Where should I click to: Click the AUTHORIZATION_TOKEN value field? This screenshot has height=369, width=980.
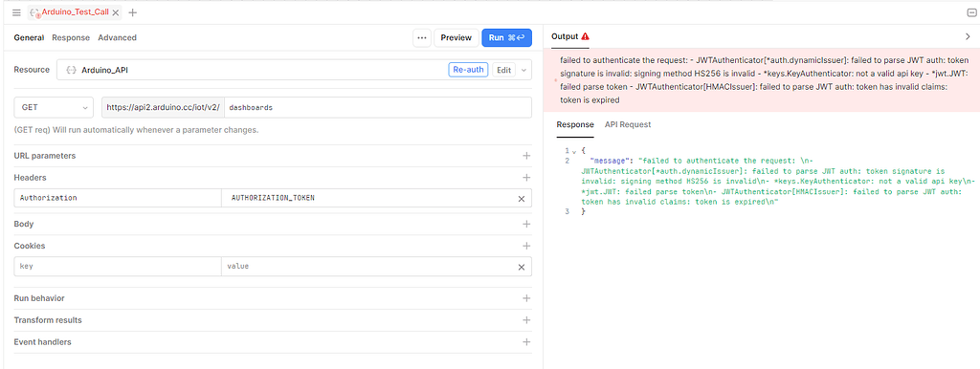coord(367,198)
